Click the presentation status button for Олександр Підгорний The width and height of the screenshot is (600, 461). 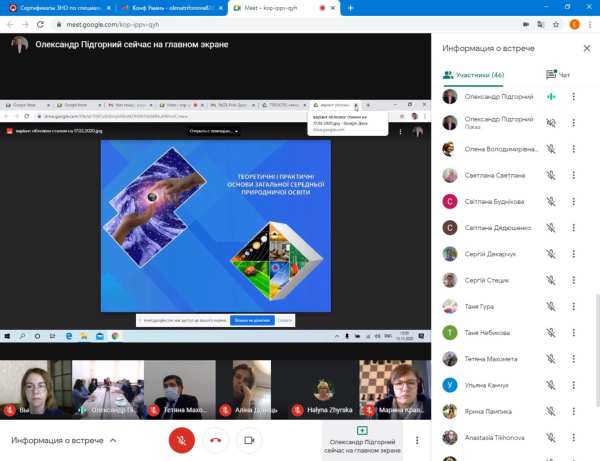click(x=361, y=439)
